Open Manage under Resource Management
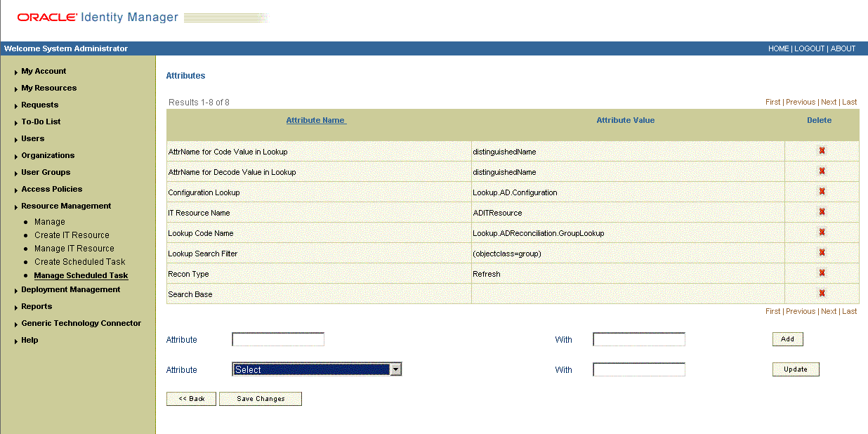 pos(49,222)
